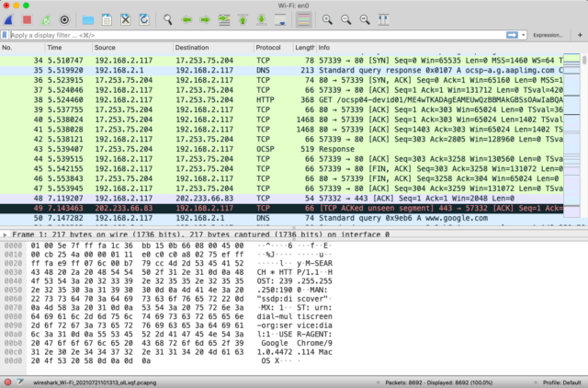Image resolution: width=588 pixels, height=388 pixels.
Task: Open capture options gear icon
Action: pyautogui.click(x=64, y=19)
